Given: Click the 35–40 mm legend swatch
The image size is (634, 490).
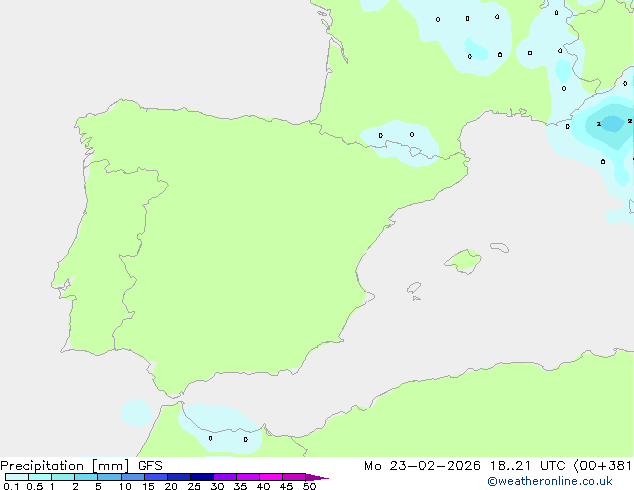Looking at the screenshot, I should [248, 477].
